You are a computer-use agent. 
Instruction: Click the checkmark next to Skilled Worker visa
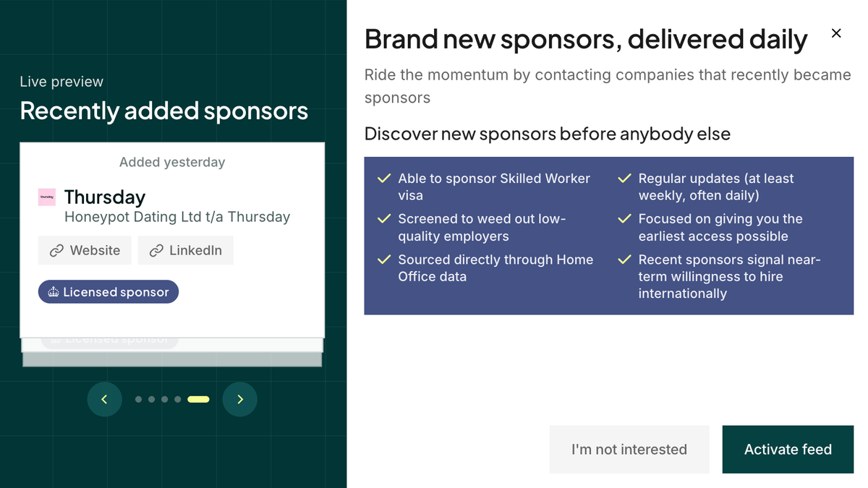(383, 179)
